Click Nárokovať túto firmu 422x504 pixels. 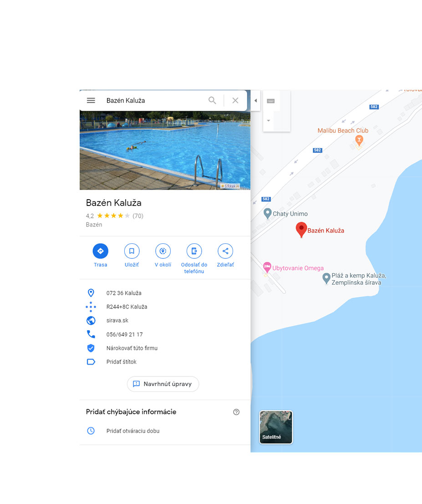click(132, 348)
